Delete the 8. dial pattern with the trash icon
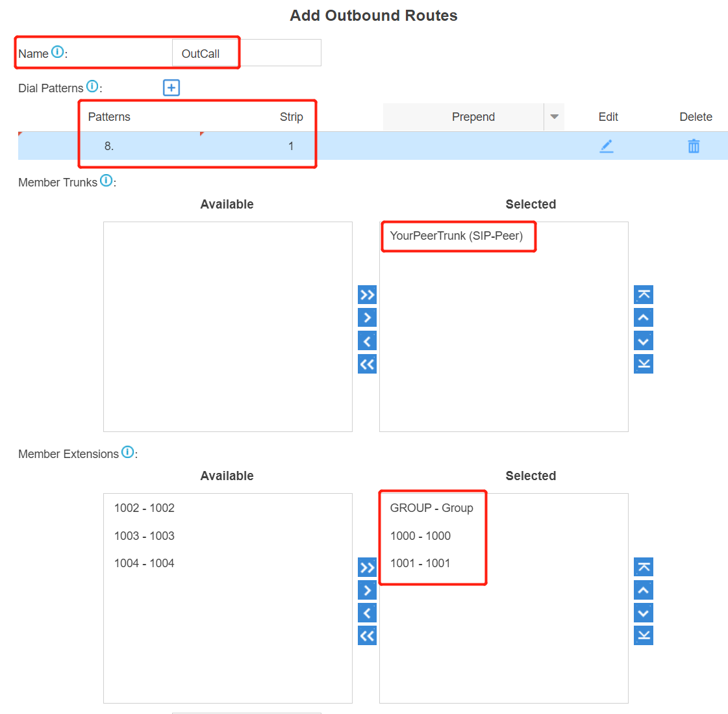The width and height of the screenshot is (728, 714). (694, 146)
